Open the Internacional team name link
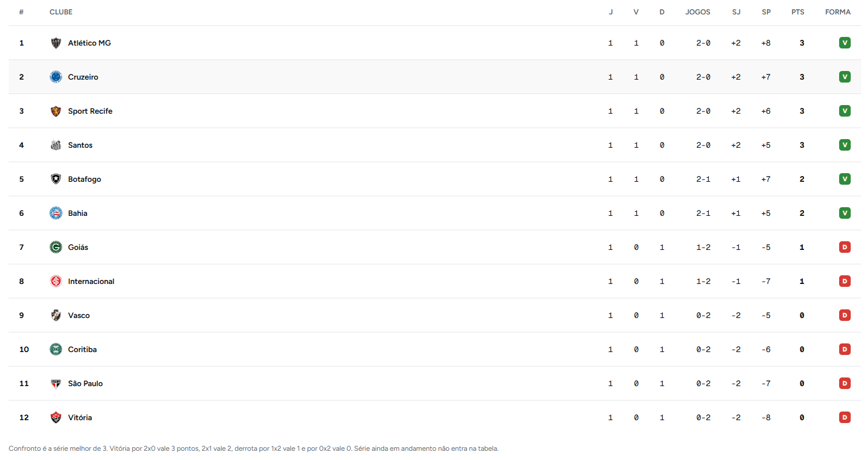This screenshot has width=868, height=460. coord(91,281)
